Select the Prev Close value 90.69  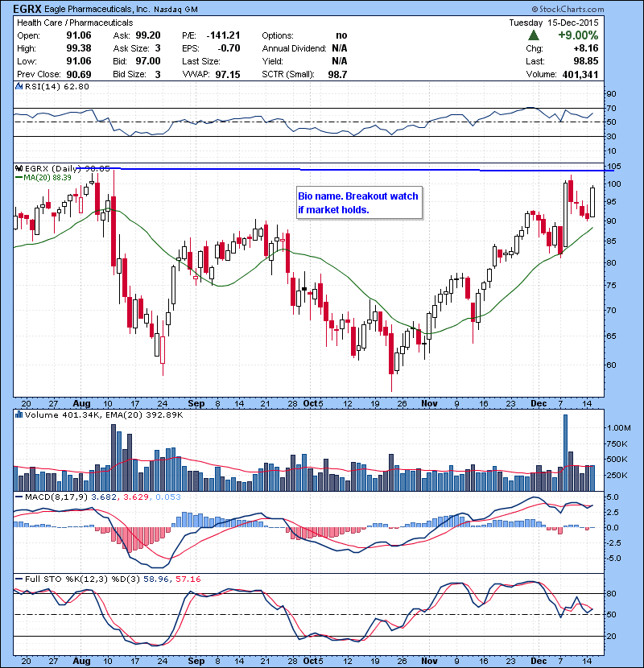[x=79, y=74]
